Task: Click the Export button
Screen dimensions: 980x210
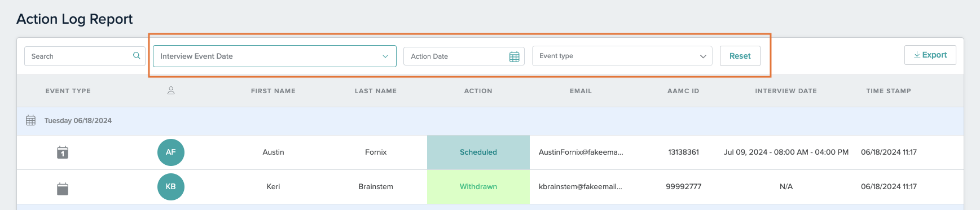Action: [x=930, y=55]
